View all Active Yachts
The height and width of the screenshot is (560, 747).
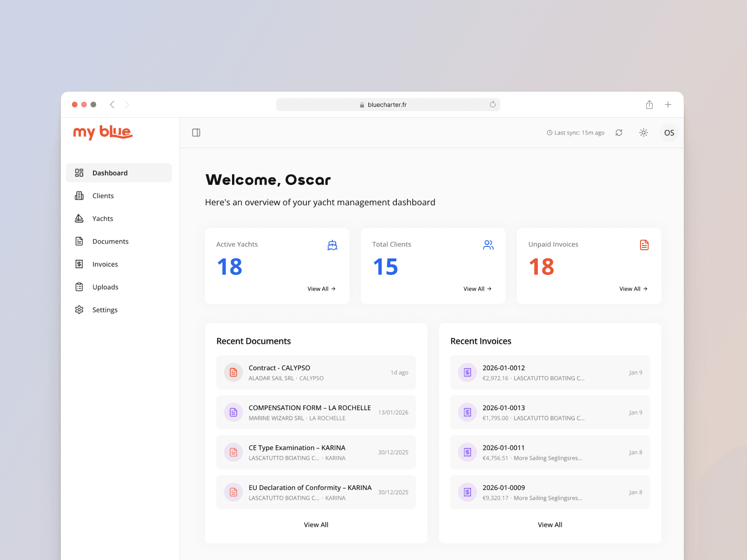(321, 289)
